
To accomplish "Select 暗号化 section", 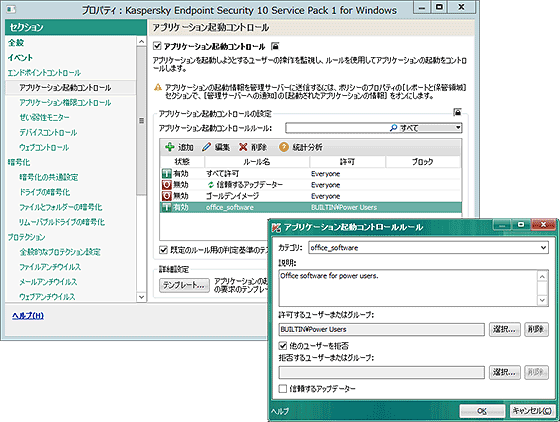I will click(19, 162).
